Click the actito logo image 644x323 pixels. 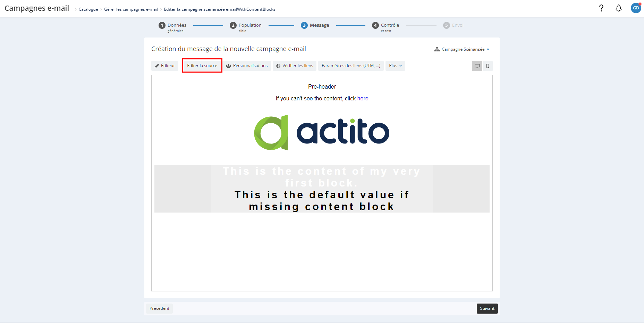tap(322, 132)
